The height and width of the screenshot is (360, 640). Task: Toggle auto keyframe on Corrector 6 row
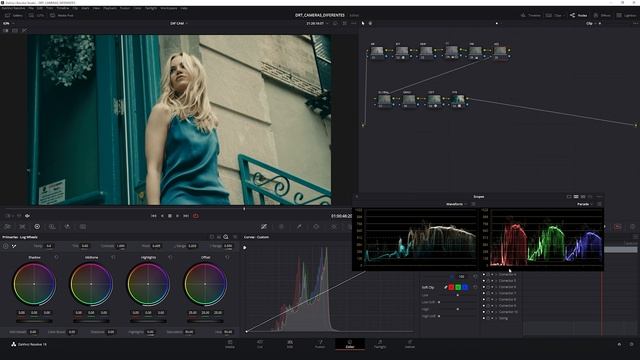pyautogui.click(x=492, y=287)
